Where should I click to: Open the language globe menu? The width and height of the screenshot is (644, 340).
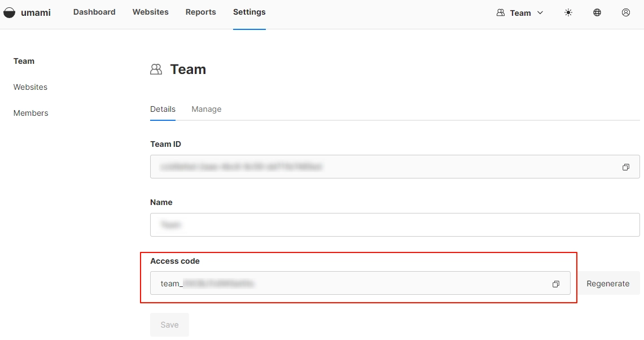tap(597, 12)
